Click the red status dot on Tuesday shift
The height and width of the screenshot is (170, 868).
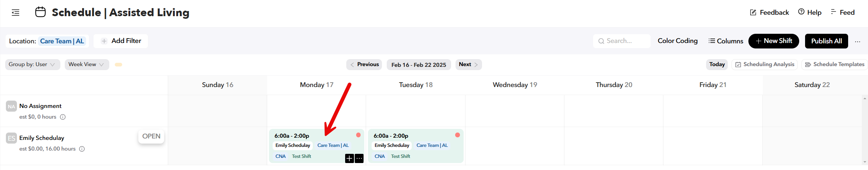[457, 135]
